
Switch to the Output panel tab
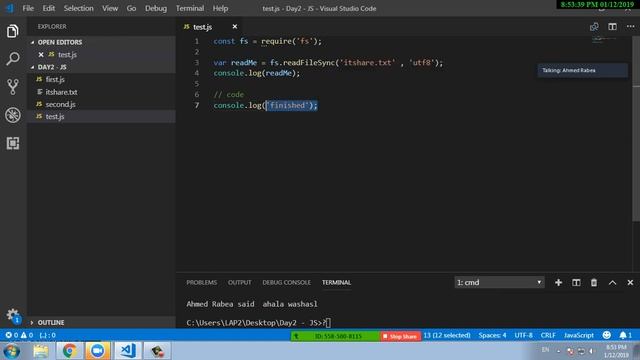click(240, 282)
